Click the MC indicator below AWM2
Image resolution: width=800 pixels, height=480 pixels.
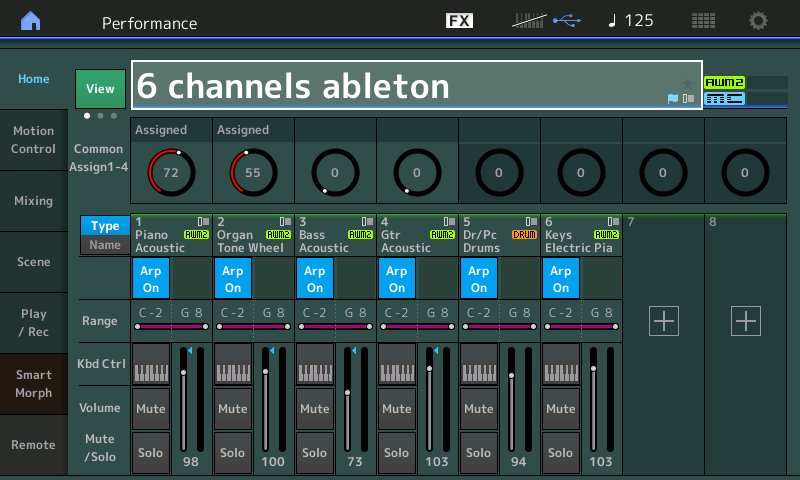pos(724,98)
